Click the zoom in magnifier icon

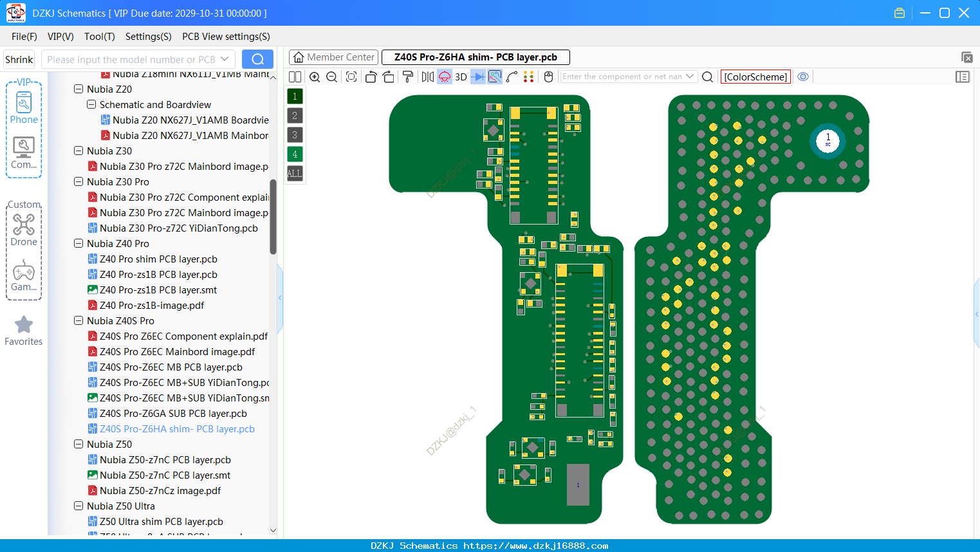point(315,77)
